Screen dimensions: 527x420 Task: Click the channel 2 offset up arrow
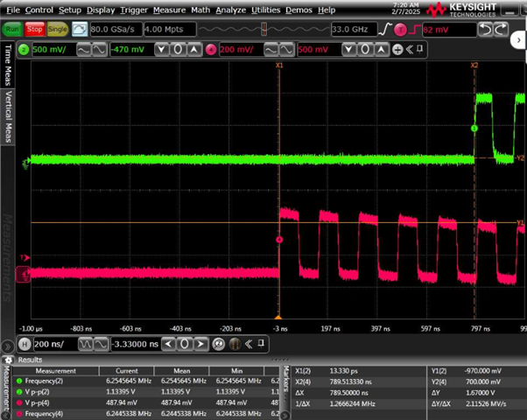point(194,50)
